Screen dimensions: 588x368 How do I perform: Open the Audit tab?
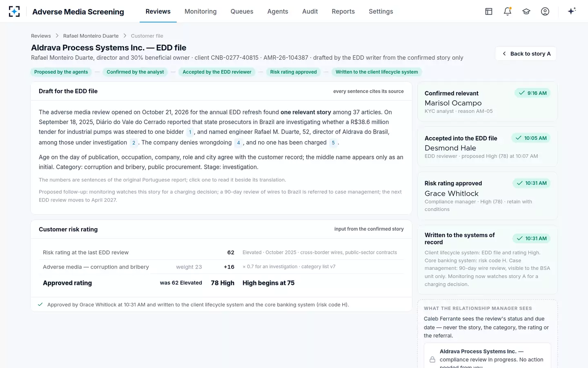pos(310,11)
